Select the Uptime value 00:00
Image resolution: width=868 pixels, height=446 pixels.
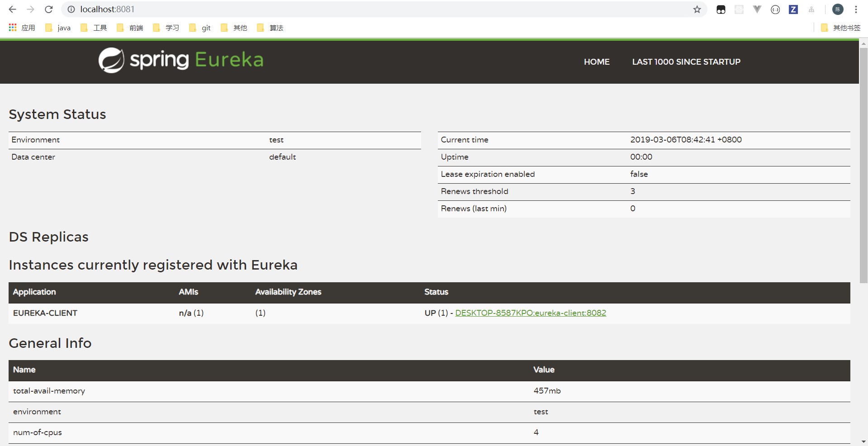[641, 157]
